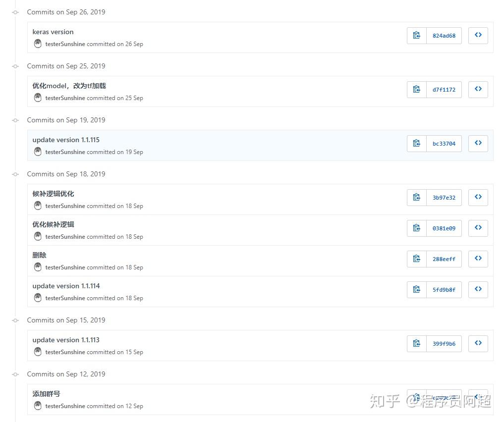Copy full SHA for commit 5fd9b8f
Screen dimensions: 504x422
417,289
